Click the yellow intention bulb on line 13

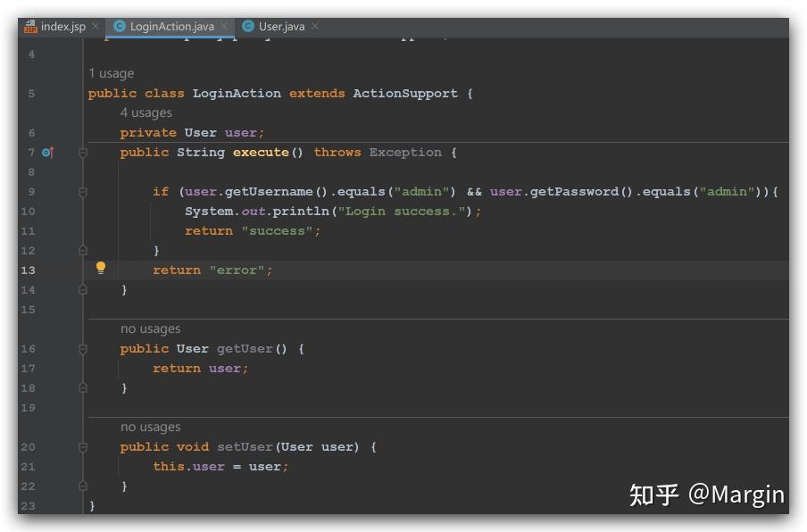pyautogui.click(x=101, y=270)
